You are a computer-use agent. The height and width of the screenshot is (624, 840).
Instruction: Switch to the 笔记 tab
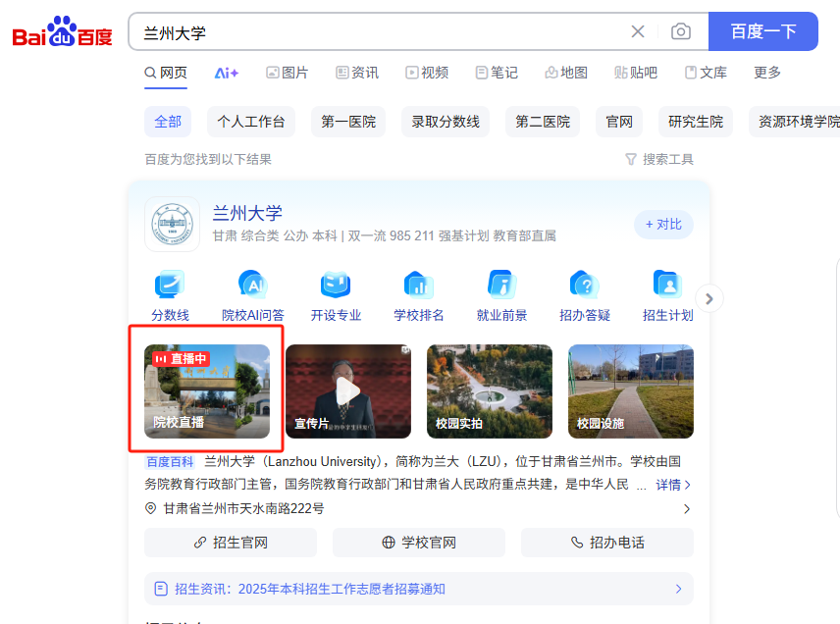(x=497, y=73)
